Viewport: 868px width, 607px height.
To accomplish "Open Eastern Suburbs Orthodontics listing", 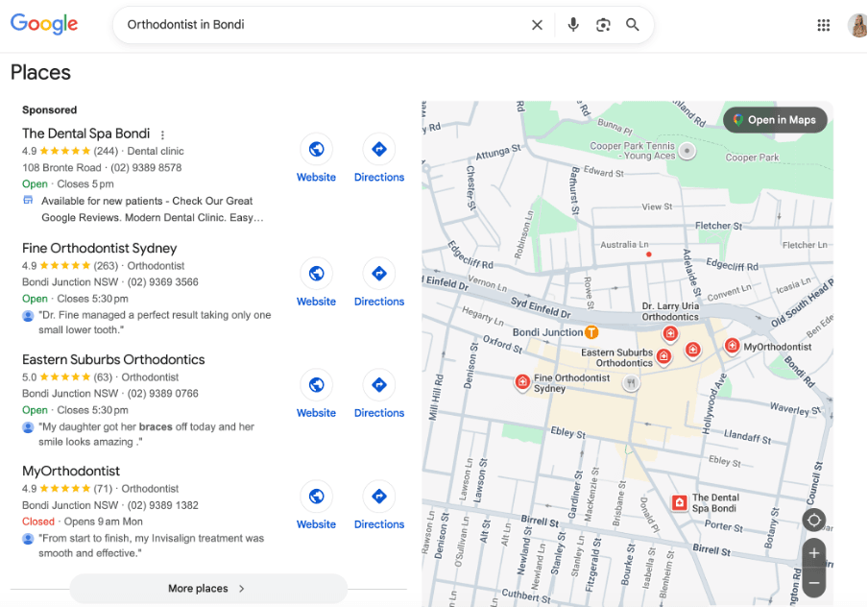I will click(x=113, y=359).
